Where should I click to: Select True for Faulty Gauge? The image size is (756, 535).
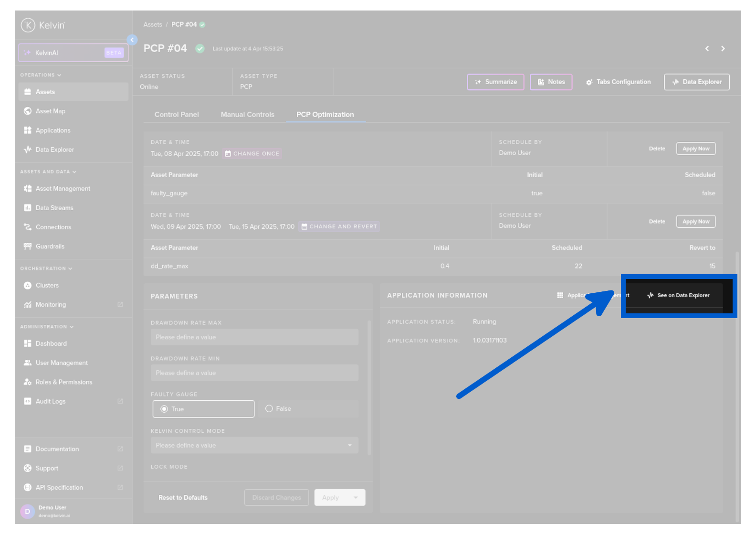coord(165,409)
